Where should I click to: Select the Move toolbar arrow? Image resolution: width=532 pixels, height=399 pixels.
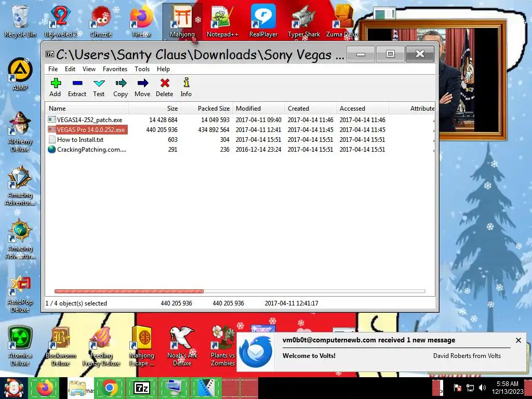pos(142,87)
